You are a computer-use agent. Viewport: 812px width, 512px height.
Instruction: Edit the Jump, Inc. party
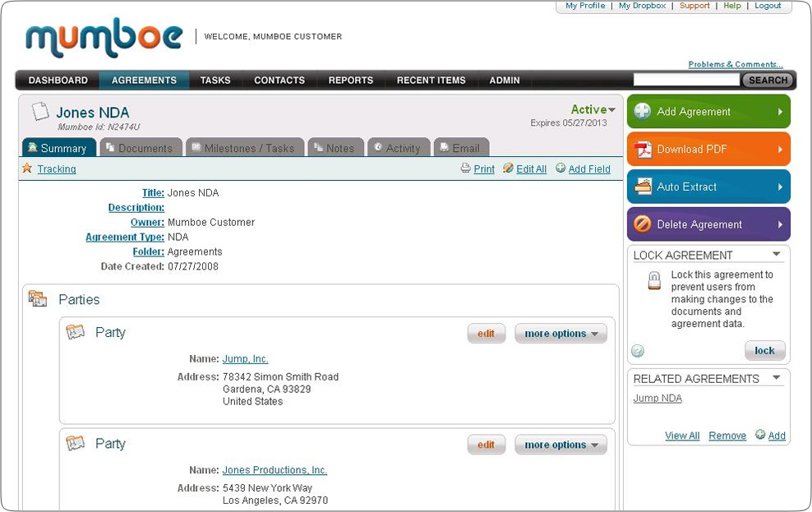coord(487,334)
